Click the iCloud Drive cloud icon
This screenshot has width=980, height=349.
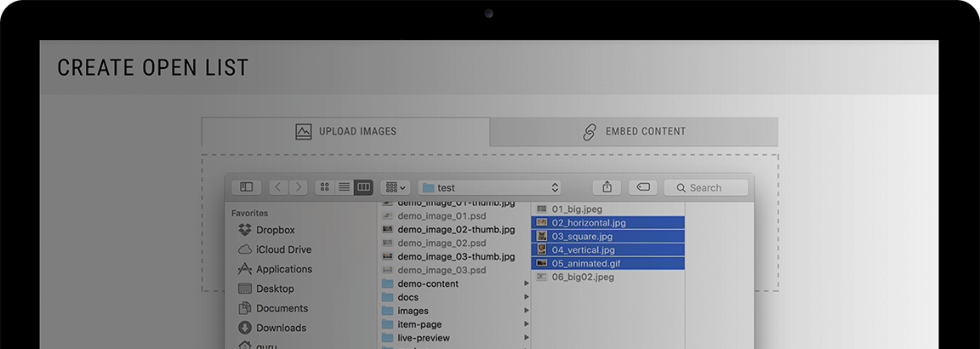point(245,249)
